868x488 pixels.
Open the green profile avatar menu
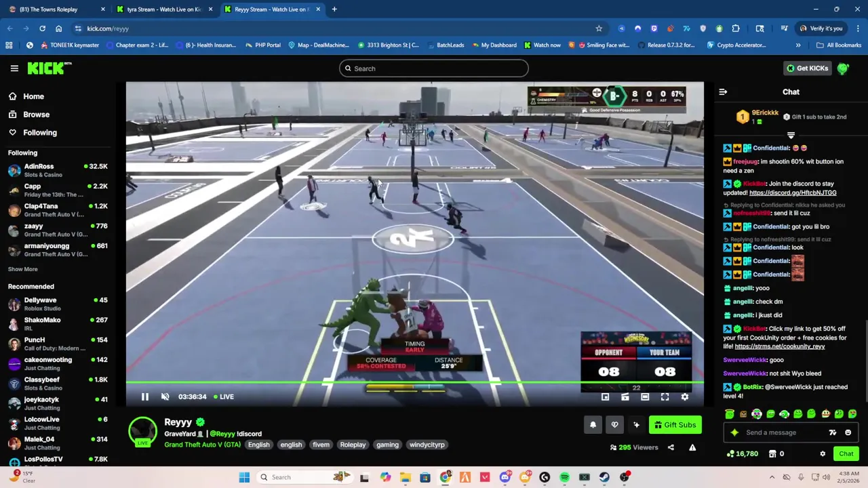pos(843,68)
